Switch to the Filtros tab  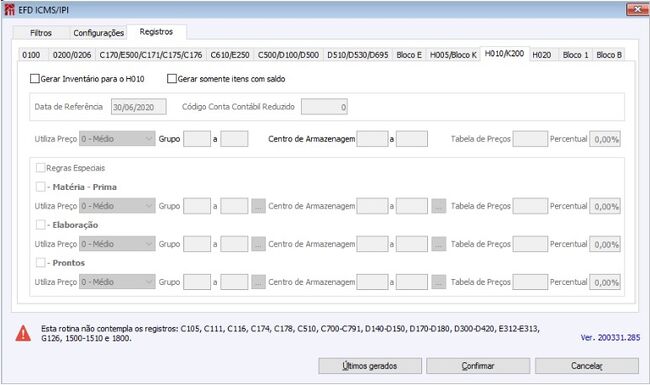[x=41, y=33]
